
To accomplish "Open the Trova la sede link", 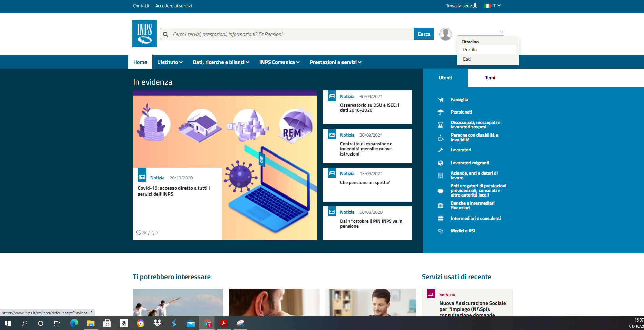I will (x=459, y=6).
